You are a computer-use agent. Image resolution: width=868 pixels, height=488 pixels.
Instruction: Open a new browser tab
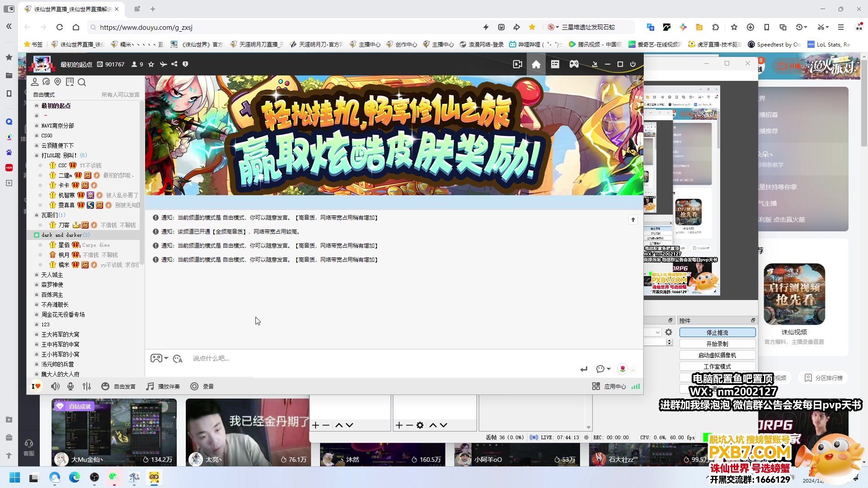(x=153, y=9)
